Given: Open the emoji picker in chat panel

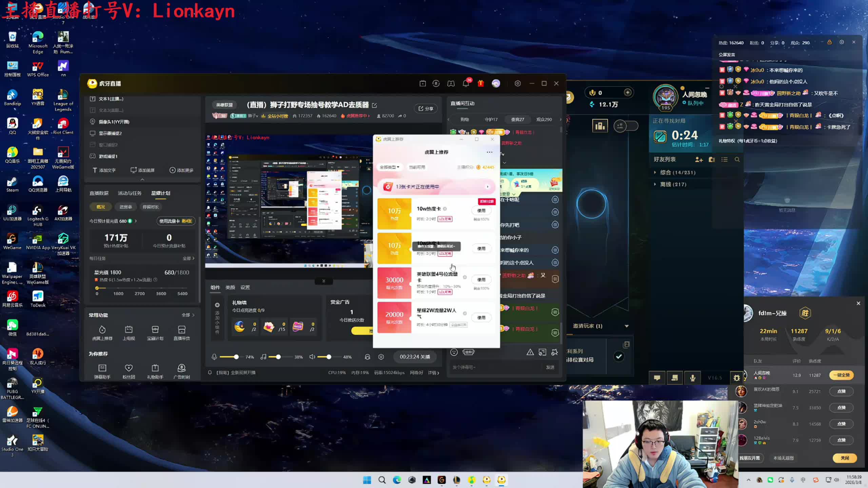Looking at the screenshot, I should [454, 352].
